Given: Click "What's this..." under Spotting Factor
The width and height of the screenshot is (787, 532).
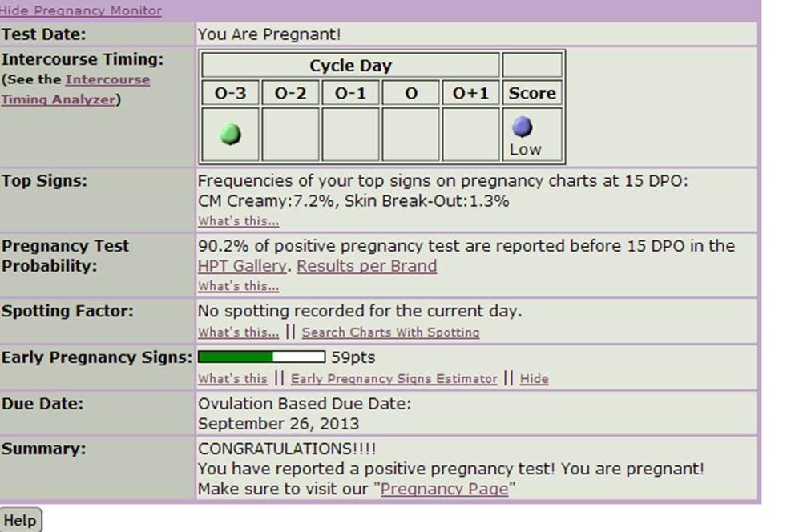Looking at the screenshot, I should pos(238,332).
